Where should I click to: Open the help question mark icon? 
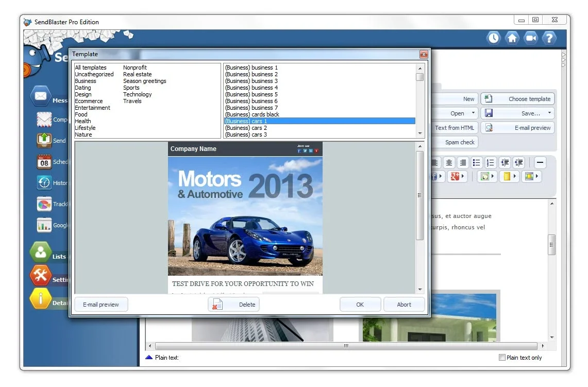tap(549, 38)
